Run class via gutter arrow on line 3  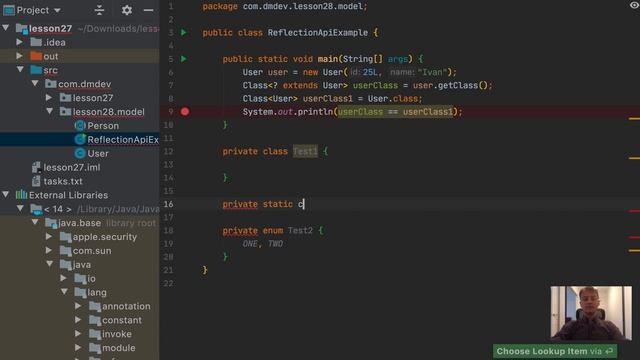(184, 32)
